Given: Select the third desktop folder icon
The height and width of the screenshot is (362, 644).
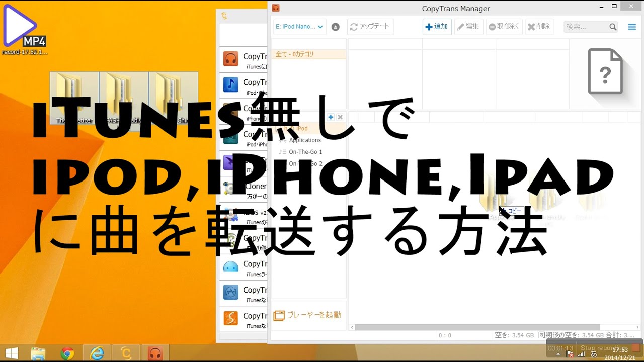Looking at the screenshot, I should tap(173, 98).
